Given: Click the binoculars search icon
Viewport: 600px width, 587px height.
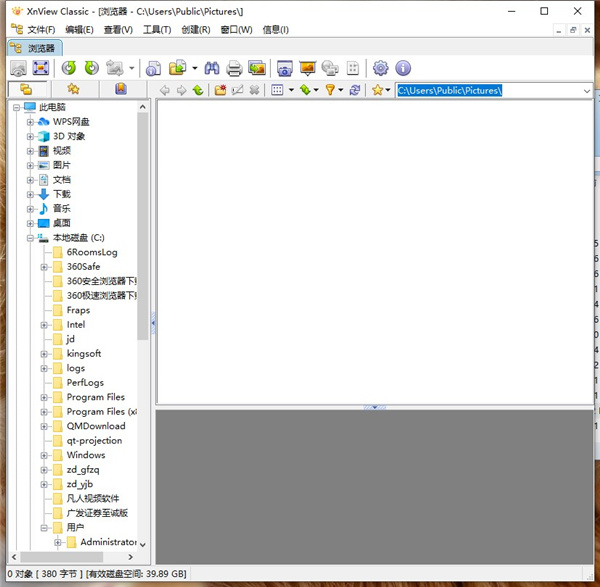Looking at the screenshot, I should [212, 68].
